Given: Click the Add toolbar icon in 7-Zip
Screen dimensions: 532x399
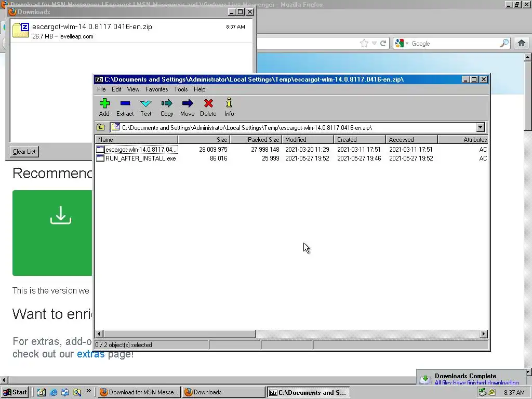Looking at the screenshot, I should pyautogui.click(x=104, y=103).
